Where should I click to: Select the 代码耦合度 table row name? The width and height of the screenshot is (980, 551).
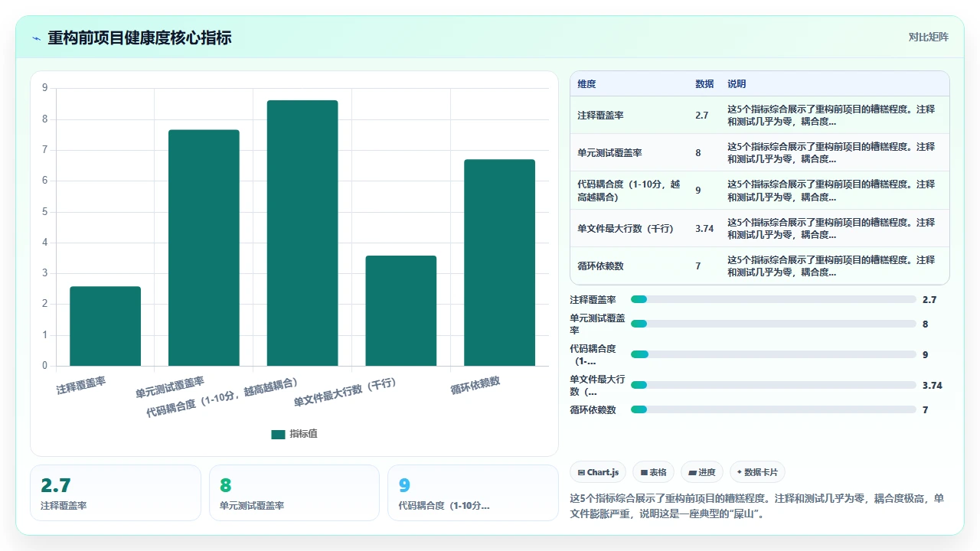(628, 191)
